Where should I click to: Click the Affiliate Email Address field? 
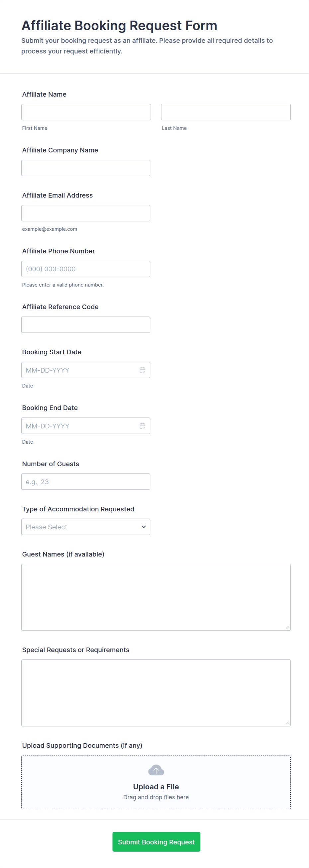pos(86,213)
